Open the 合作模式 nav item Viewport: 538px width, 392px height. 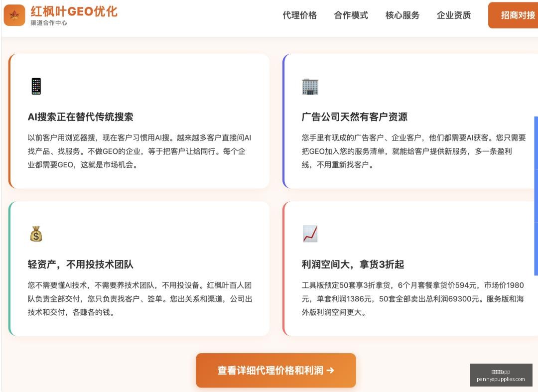point(351,15)
